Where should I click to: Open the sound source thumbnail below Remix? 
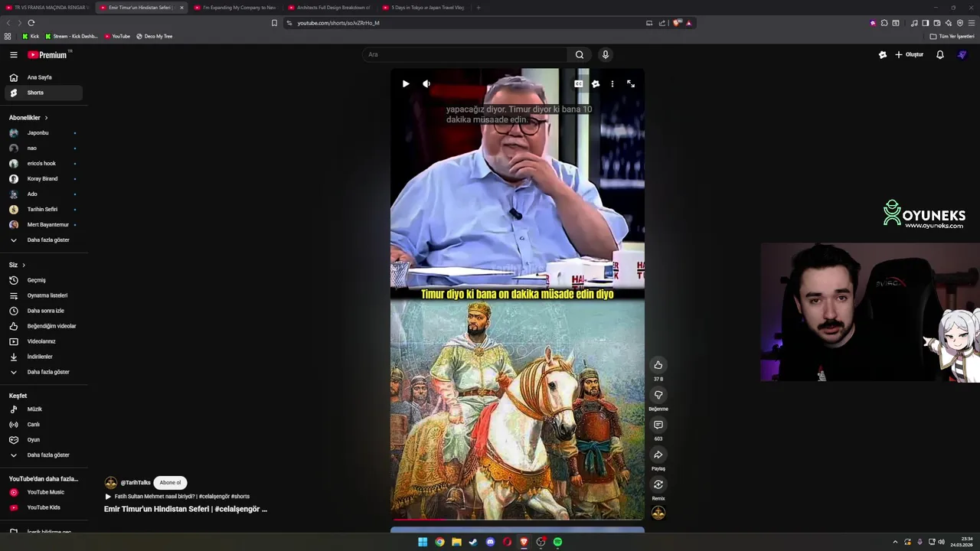658,513
